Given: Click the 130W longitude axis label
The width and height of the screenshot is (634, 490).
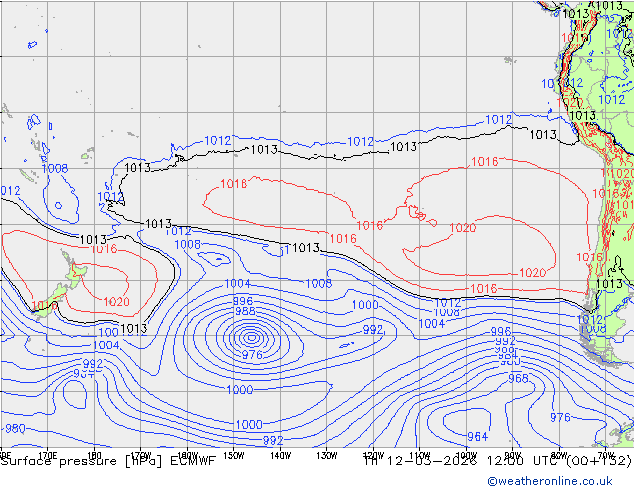Looking at the screenshot, I should (x=327, y=456).
